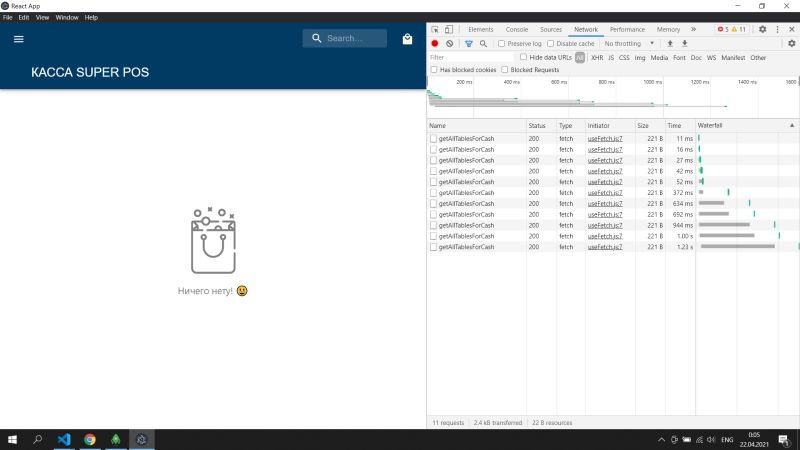Tick checkbox of the 634 ms request row
This screenshot has height=450, width=800.
(433, 204)
